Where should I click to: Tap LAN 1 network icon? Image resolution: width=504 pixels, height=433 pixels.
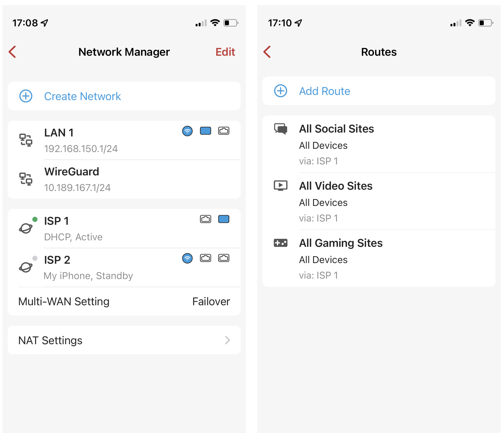click(26, 140)
